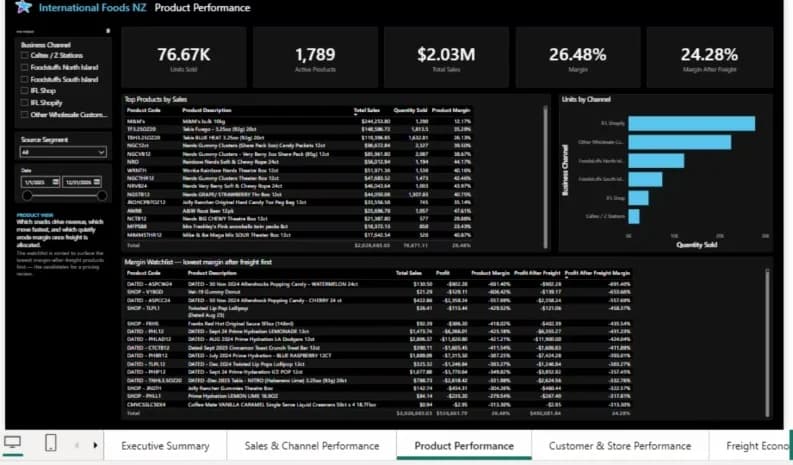Select the Foodstuffs South Island bar
This screenshot has width=793, height=465.
[x=645, y=179]
